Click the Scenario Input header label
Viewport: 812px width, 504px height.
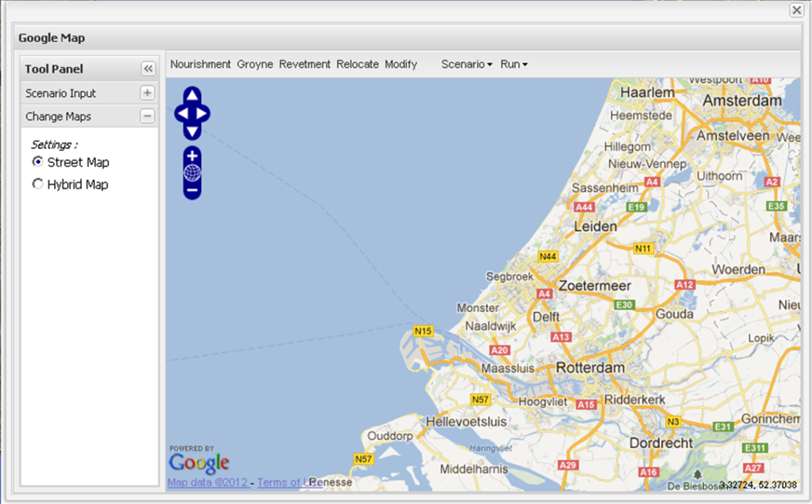(x=61, y=93)
